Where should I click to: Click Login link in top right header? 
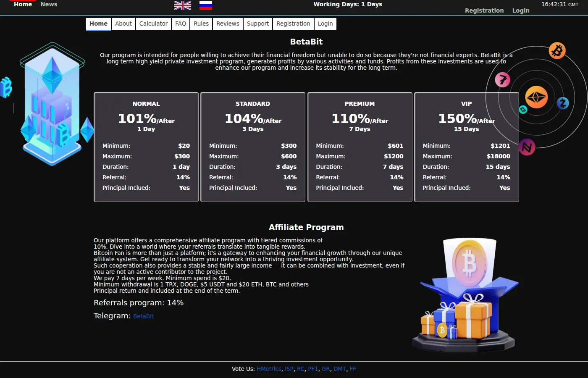pyautogui.click(x=521, y=10)
